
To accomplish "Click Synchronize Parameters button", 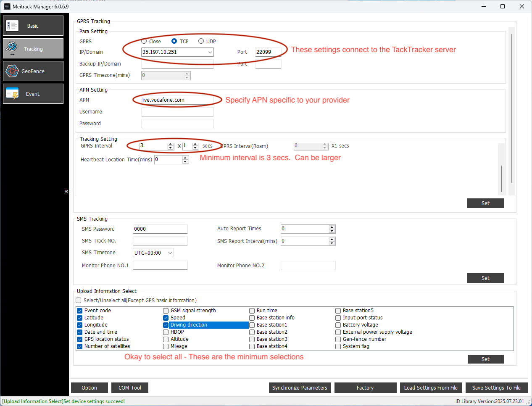I will pyautogui.click(x=300, y=388).
